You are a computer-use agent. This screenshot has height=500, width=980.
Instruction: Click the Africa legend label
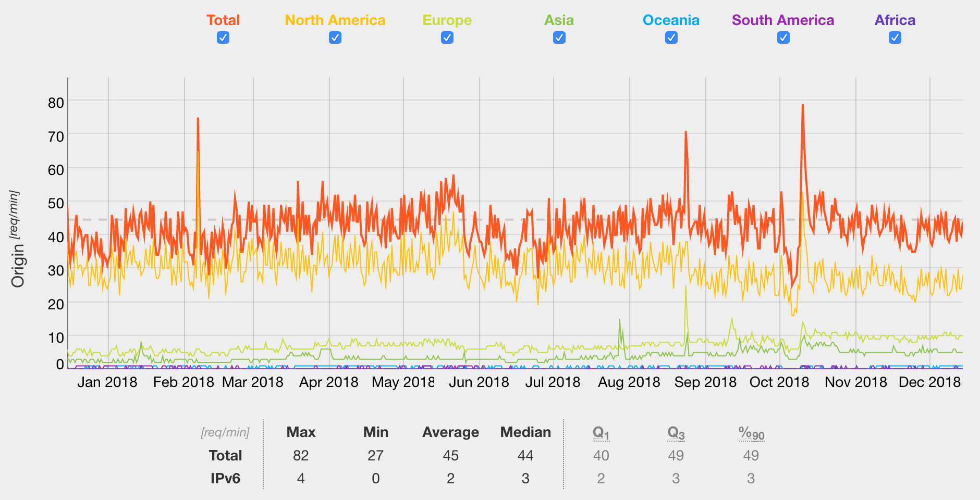click(x=895, y=20)
